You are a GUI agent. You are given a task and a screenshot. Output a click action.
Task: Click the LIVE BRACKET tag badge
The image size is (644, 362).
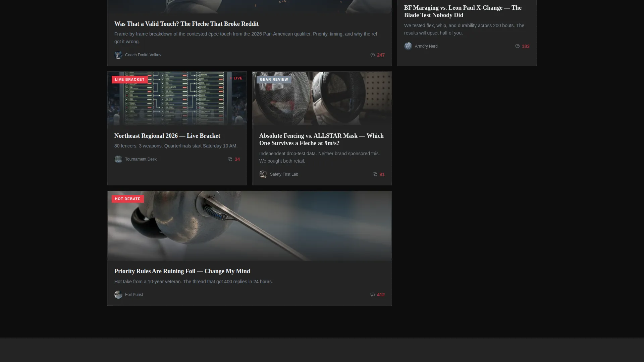coord(130,79)
